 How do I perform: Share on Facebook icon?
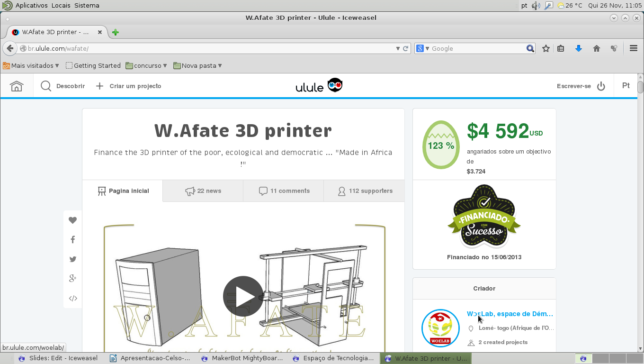[72, 240]
